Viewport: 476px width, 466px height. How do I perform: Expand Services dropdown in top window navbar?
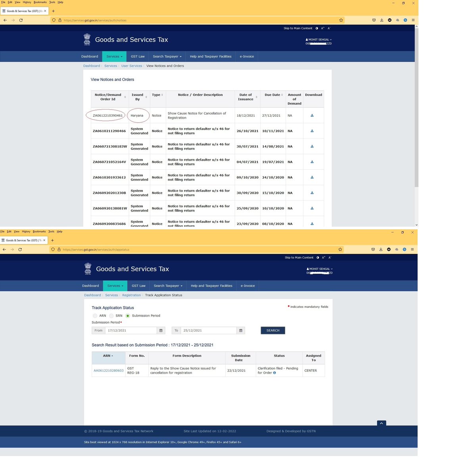click(x=114, y=56)
